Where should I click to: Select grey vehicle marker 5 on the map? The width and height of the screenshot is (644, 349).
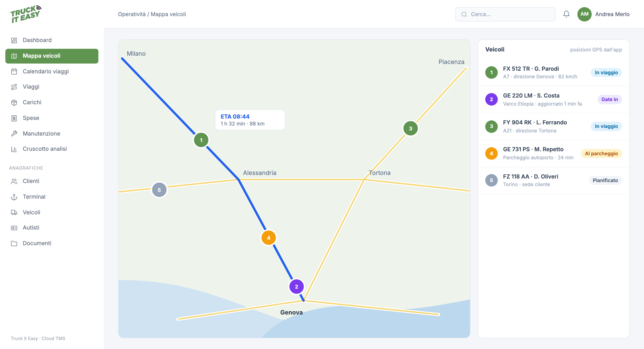tap(159, 190)
